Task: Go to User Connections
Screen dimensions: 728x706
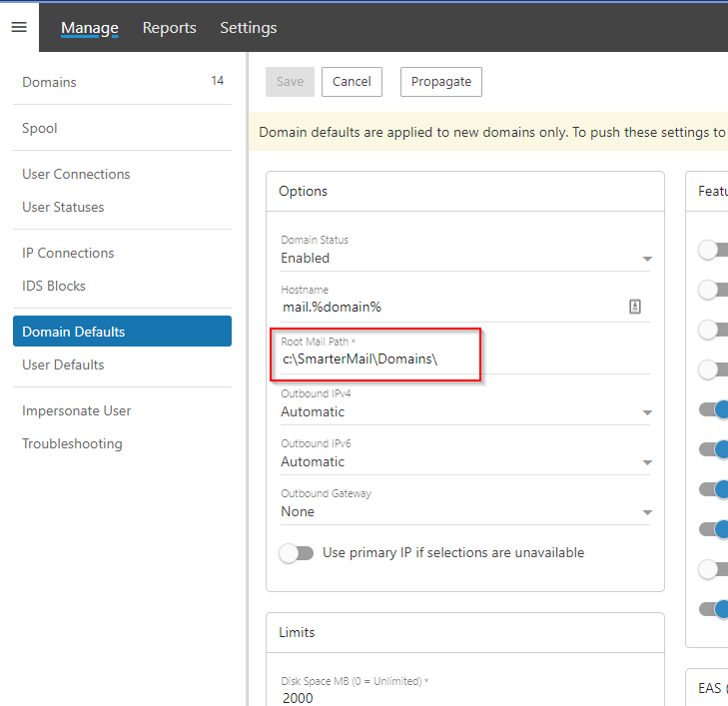Action: [122, 174]
